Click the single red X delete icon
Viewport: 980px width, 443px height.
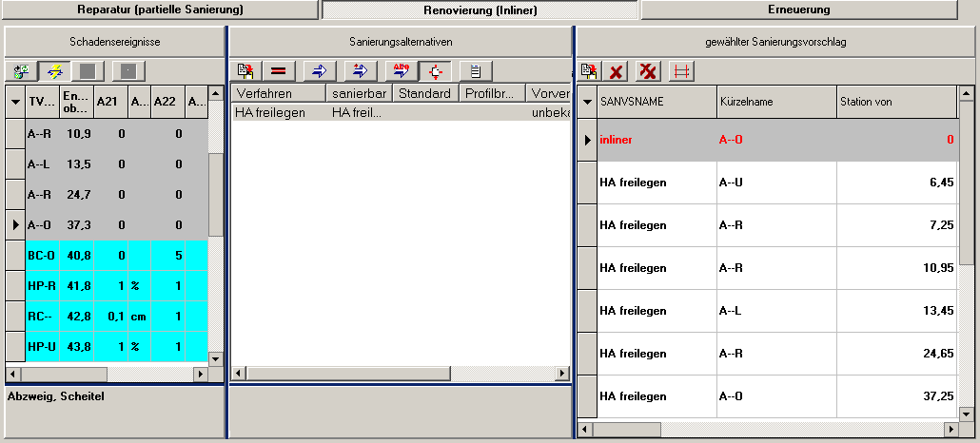617,71
